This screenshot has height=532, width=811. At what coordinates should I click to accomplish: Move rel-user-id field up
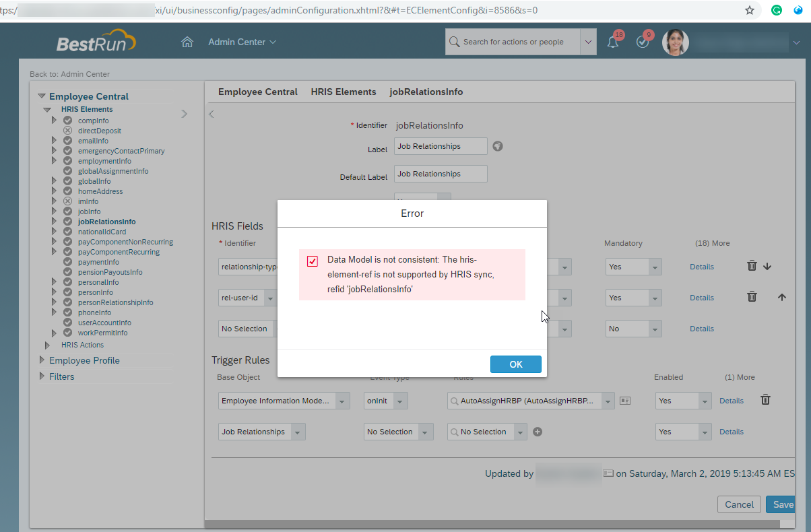pos(782,297)
